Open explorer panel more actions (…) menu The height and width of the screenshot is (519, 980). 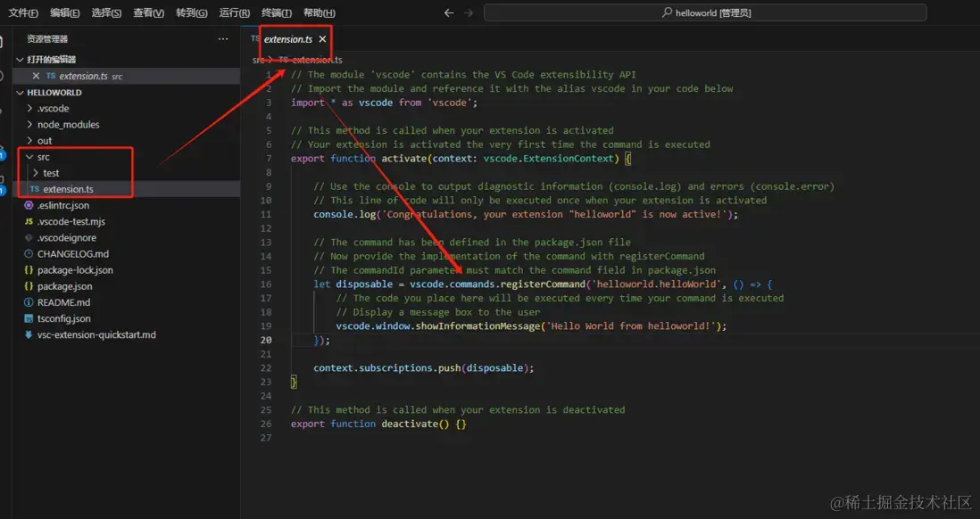tap(223, 38)
